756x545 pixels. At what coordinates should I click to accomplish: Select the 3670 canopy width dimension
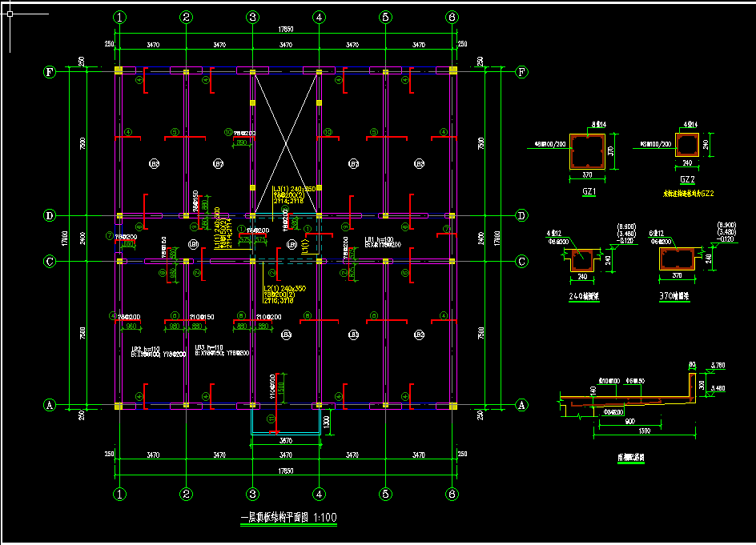point(285,440)
